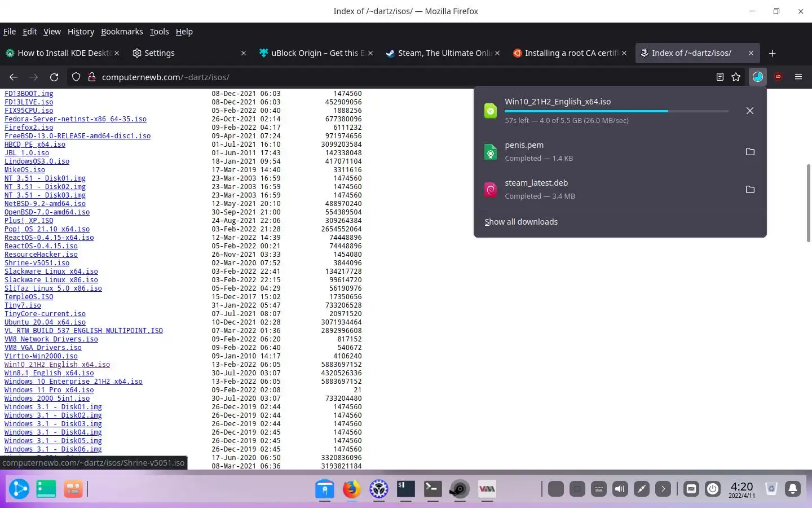The width and height of the screenshot is (812, 508).
Task: Open the History menu
Action: 81,32
